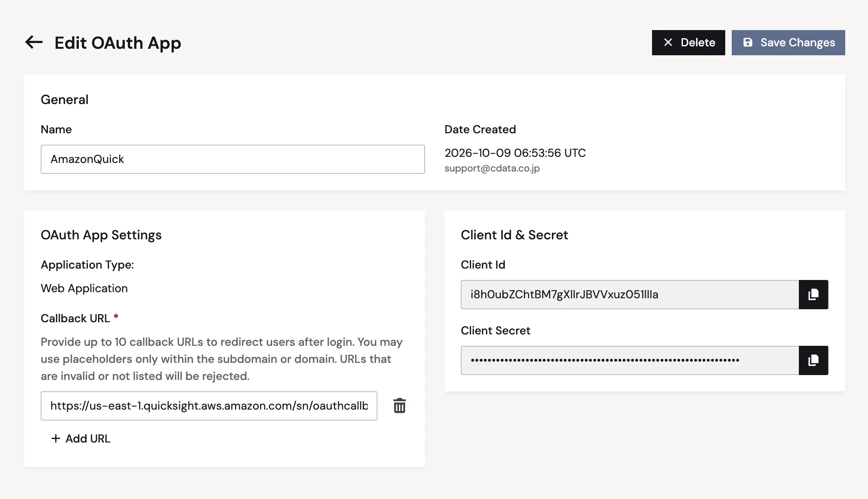Screen dimensions: 868x499
Task: Remove the quicksight callback URL with trash icon
Action: coord(399,406)
